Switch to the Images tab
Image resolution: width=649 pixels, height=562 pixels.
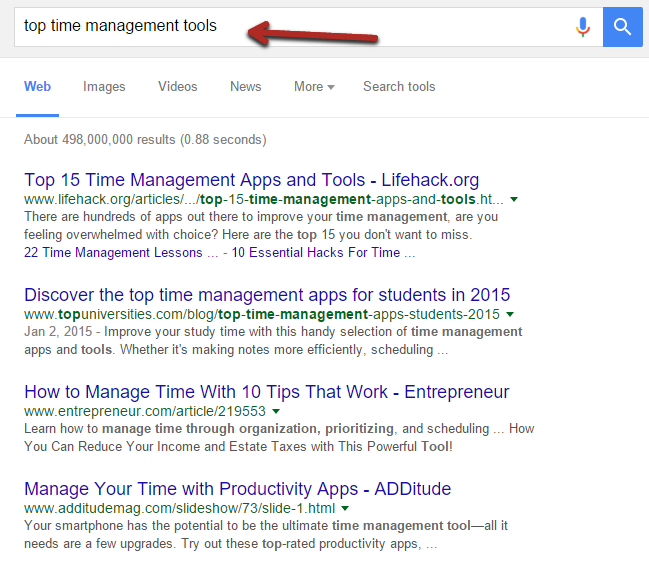[x=104, y=86]
